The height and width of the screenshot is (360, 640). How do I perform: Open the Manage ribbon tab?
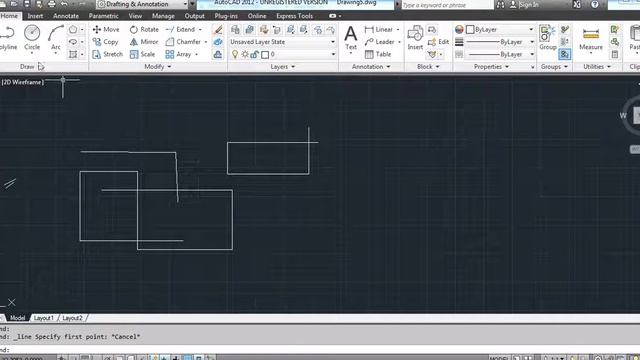pos(163,16)
